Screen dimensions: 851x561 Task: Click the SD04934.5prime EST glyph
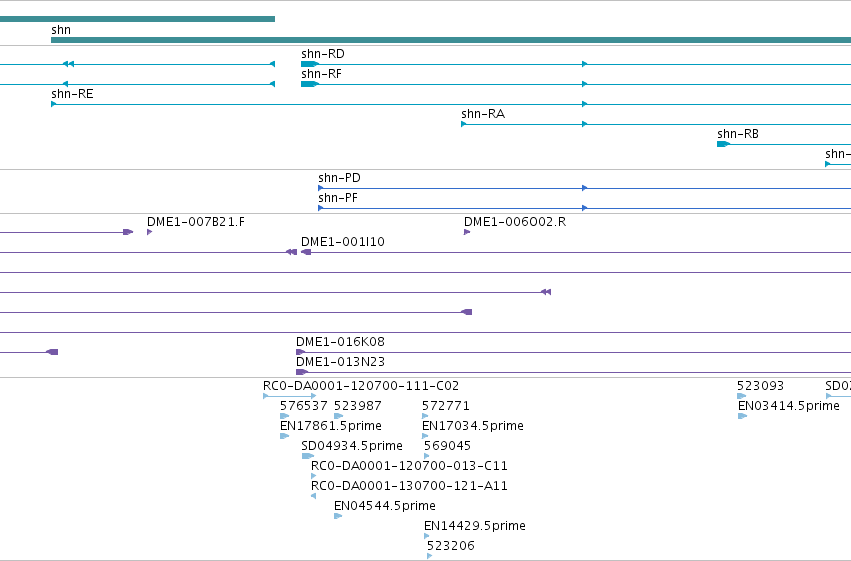308,456
